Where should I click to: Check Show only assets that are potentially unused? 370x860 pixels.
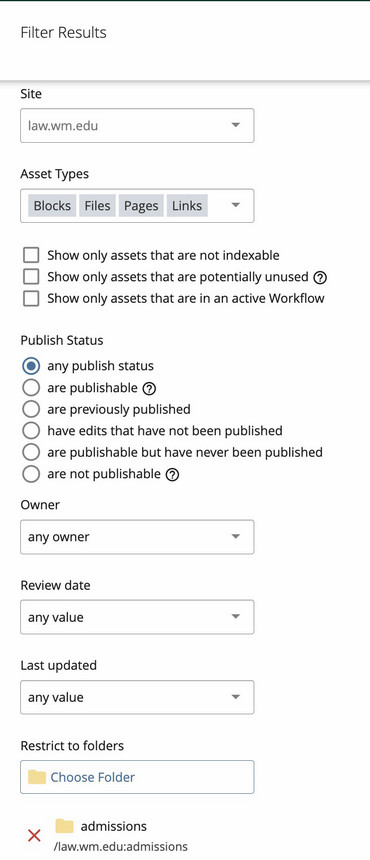(31, 277)
